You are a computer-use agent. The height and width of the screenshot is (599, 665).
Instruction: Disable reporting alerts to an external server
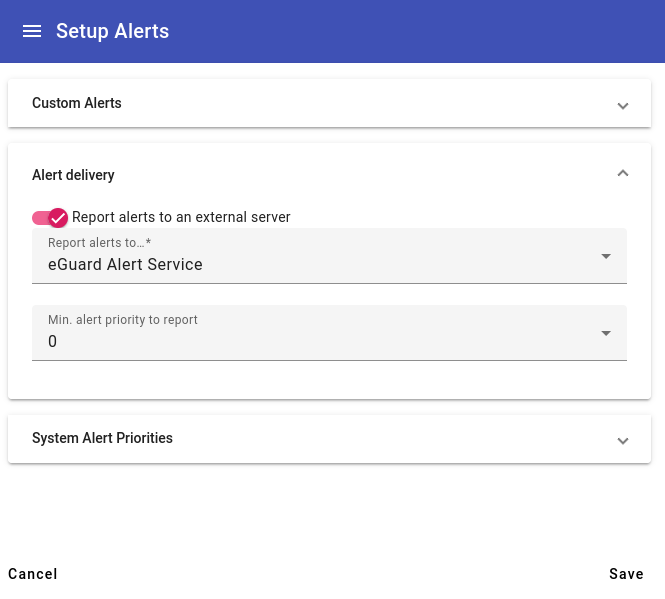click(x=50, y=218)
